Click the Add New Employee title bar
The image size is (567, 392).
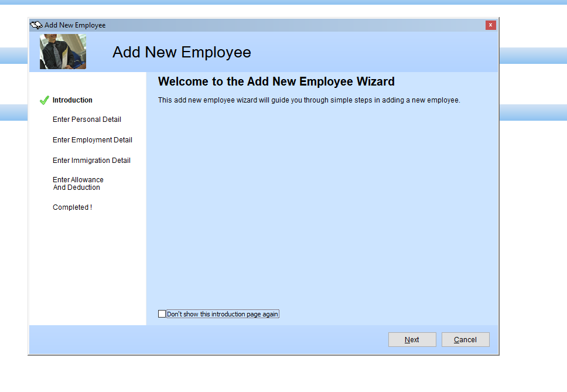pyautogui.click(x=234, y=25)
